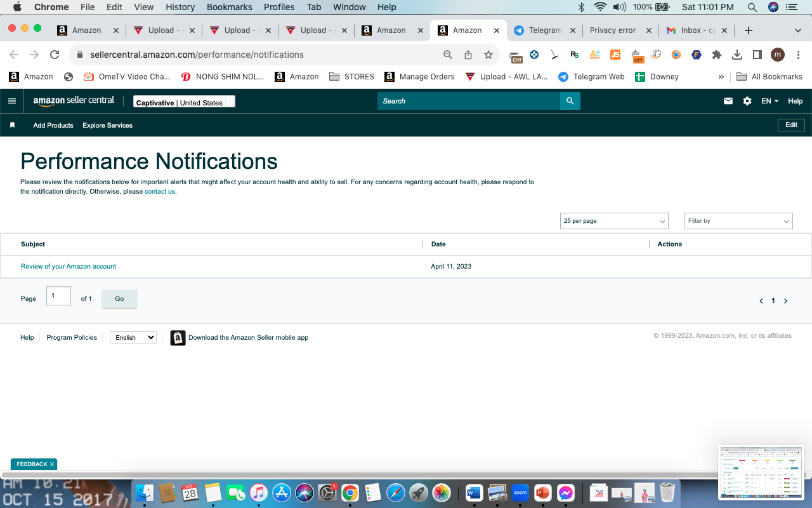Click the zoom magnifier in the address bar
The height and width of the screenshot is (508, 812).
[448, 55]
